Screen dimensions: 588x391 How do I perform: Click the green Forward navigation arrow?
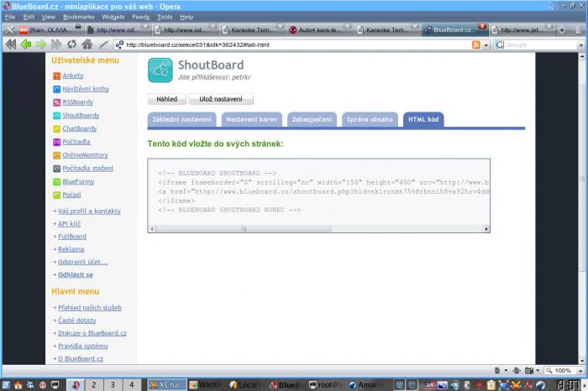(x=41, y=44)
